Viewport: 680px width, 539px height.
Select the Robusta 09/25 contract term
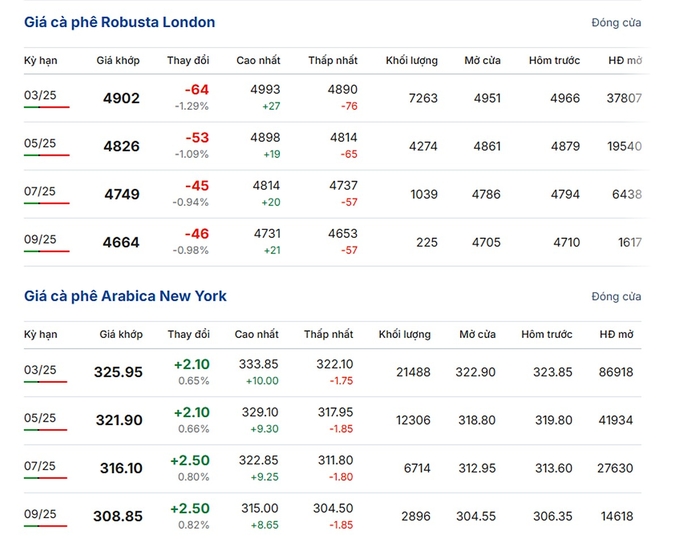(x=40, y=239)
